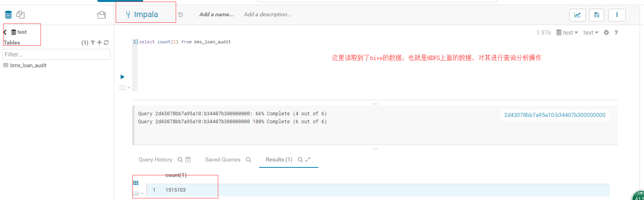Open the test database dropdown in editor
This screenshot has height=200, width=644.
(567, 33)
